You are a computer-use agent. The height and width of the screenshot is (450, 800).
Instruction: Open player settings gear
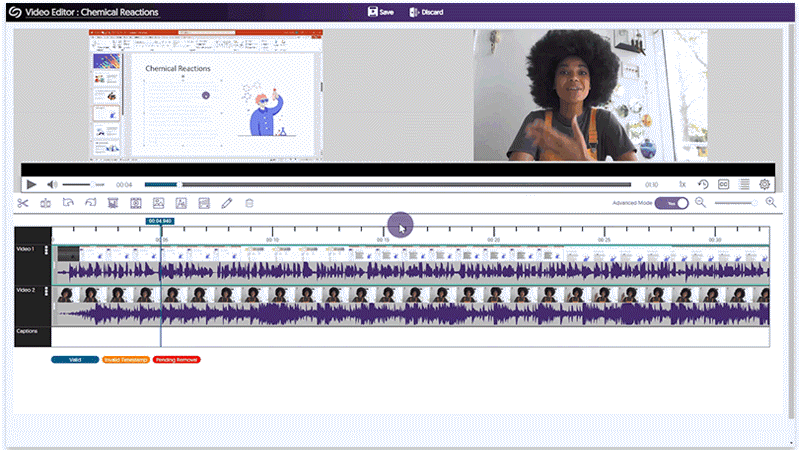(x=764, y=184)
